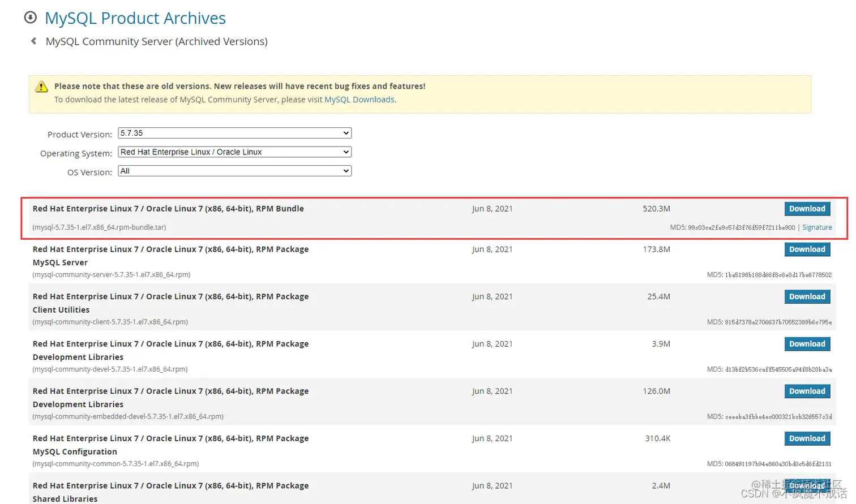Click the Product Version label

[x=80, y=135]
